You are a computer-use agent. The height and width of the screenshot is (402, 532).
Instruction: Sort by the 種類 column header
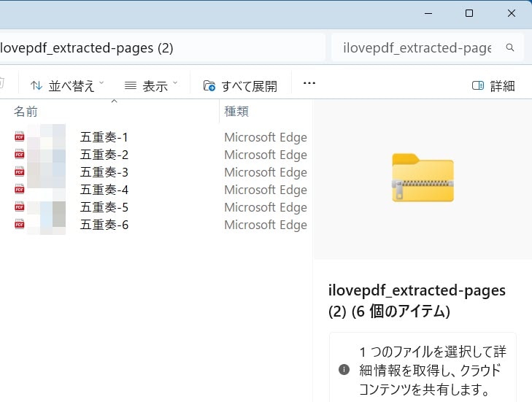click(236, 112)
